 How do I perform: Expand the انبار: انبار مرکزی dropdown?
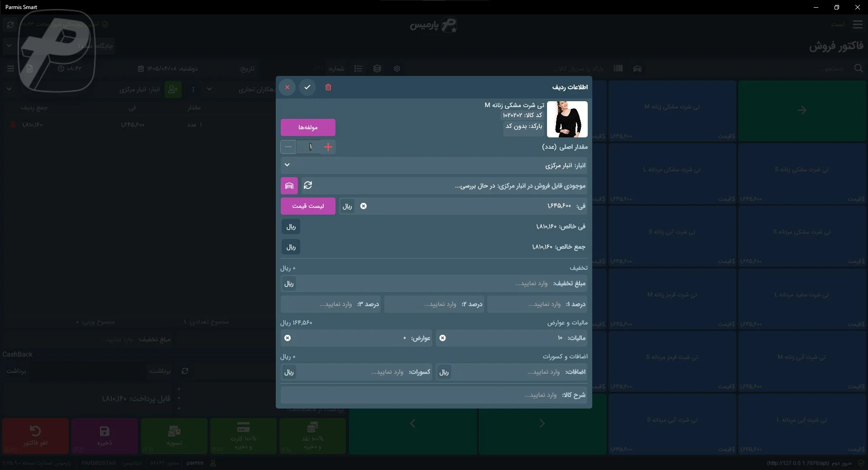pos(434,165)
